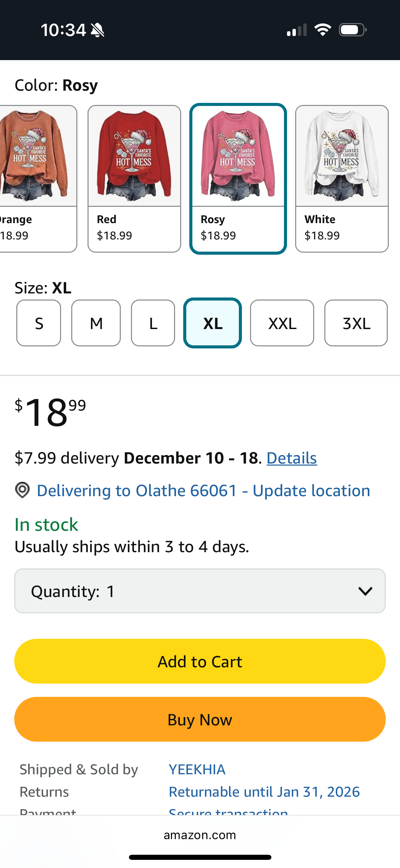
Task: Select the 3XL size option
Action: (356, 323)
